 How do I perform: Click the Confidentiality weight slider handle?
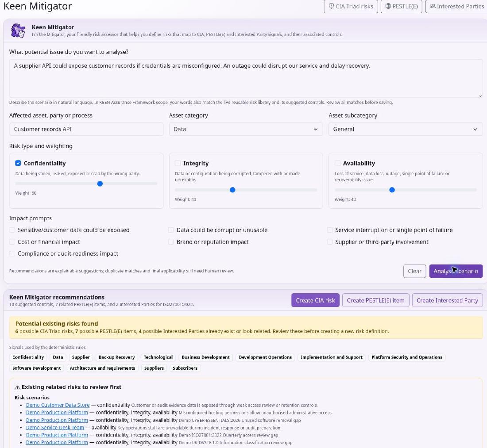(x=100, y=184)
